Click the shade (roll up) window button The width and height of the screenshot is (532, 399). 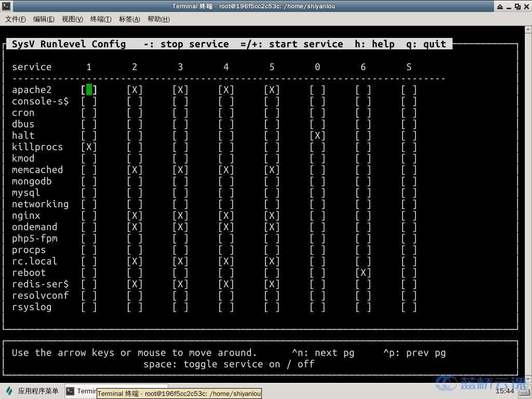[x=500, y=6]
